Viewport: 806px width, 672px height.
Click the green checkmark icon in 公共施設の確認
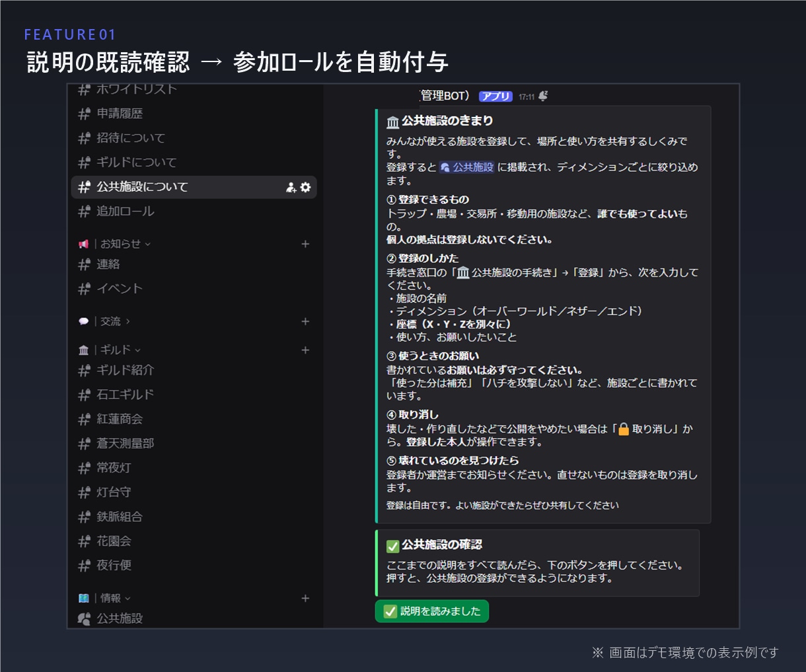[392, 546]
